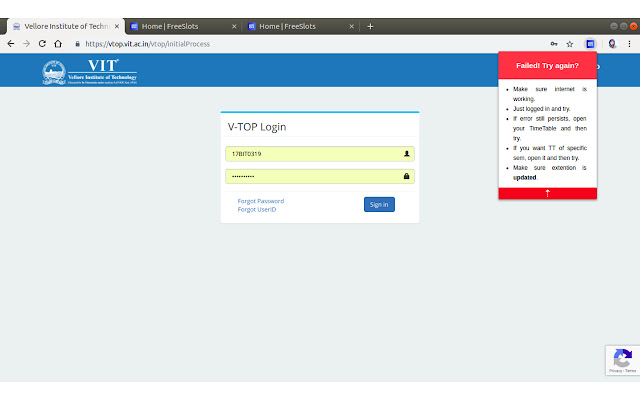Click the browser forward arrow
This screenshot has width=640, height=400.
tap(27, 44)
